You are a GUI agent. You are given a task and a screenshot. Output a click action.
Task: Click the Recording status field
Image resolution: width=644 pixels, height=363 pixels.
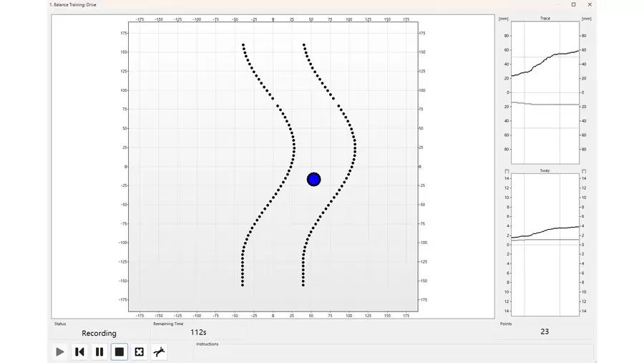[99, 333]
